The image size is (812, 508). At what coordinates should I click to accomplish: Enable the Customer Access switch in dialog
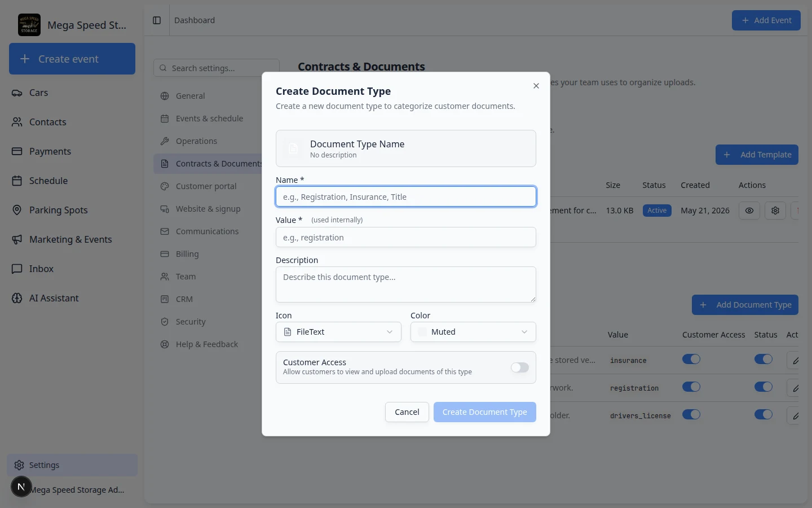(x=520, y=367)
